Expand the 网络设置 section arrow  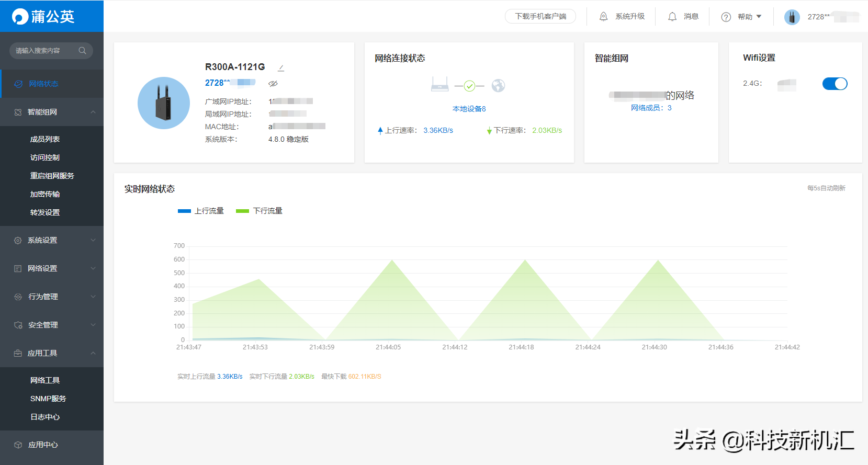(93, 268)
